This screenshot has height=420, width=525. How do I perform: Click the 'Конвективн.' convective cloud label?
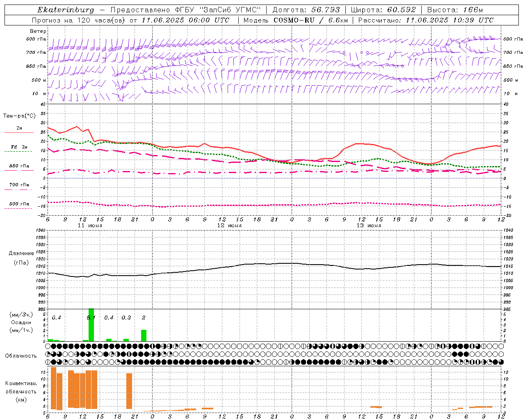tap(21, 383)
